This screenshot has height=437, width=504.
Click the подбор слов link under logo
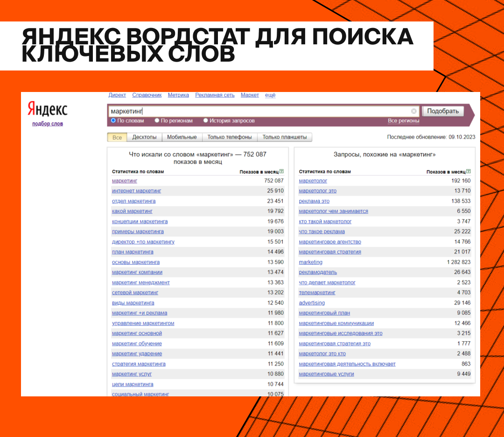48,124
